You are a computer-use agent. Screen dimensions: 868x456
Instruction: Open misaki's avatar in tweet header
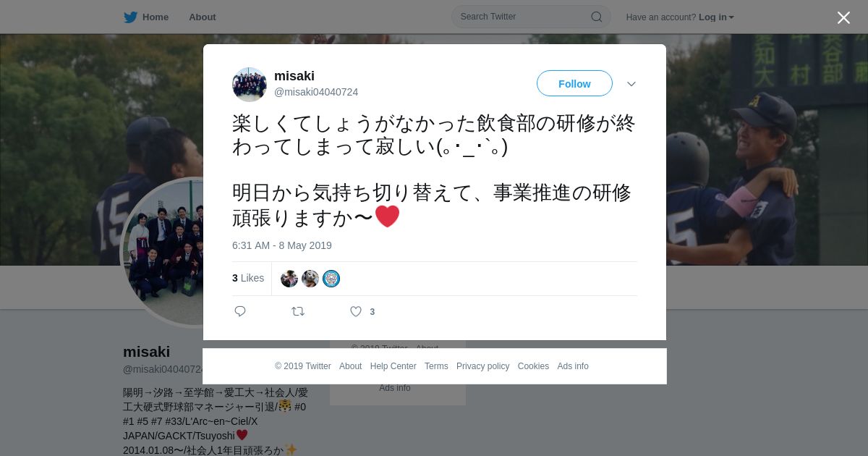pyautogui.click(x=250, y=85)
